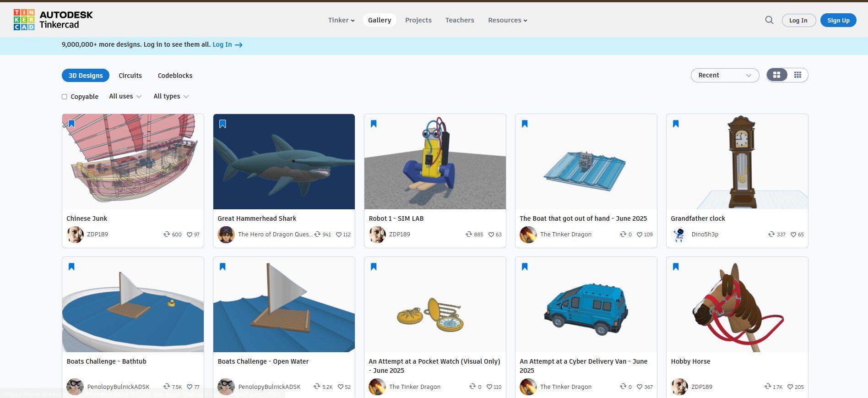This screenshot has width=868, height=398.
Task: Expand the All uses filter
Action: pyautogui.click(x=125, y=97)
